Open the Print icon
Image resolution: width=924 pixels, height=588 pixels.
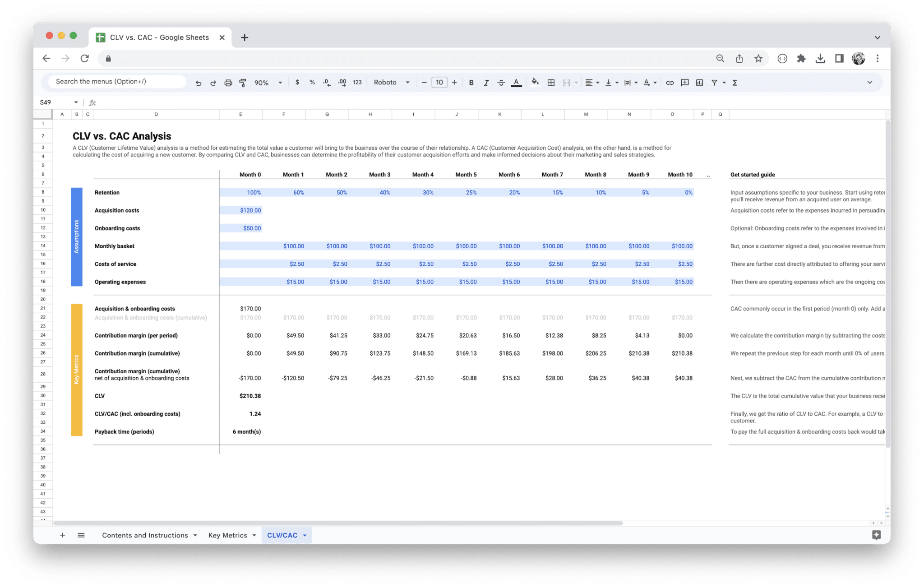228,82
